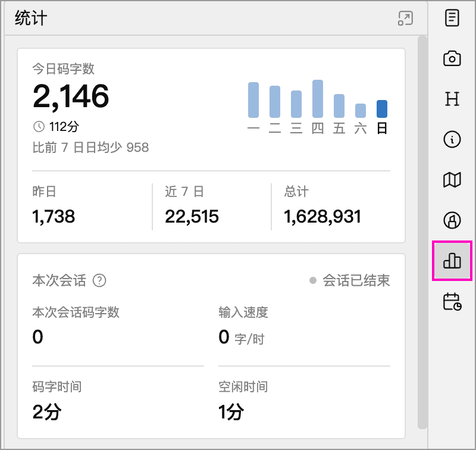
Task: Click the clock icon beside 112分
Action: coord(39,127)
